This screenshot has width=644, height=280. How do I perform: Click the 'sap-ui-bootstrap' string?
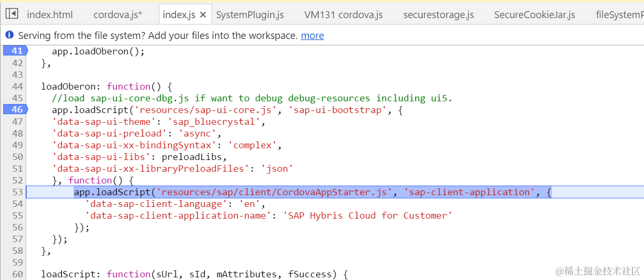tap(337, 110)
